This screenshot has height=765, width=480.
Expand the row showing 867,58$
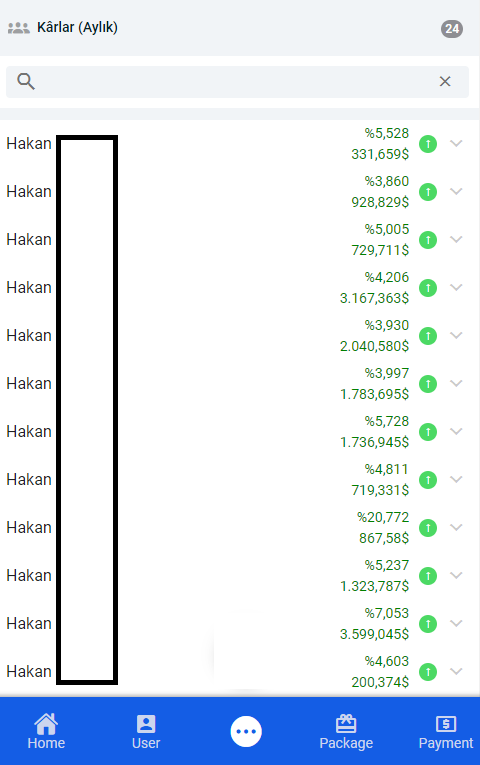456,527
